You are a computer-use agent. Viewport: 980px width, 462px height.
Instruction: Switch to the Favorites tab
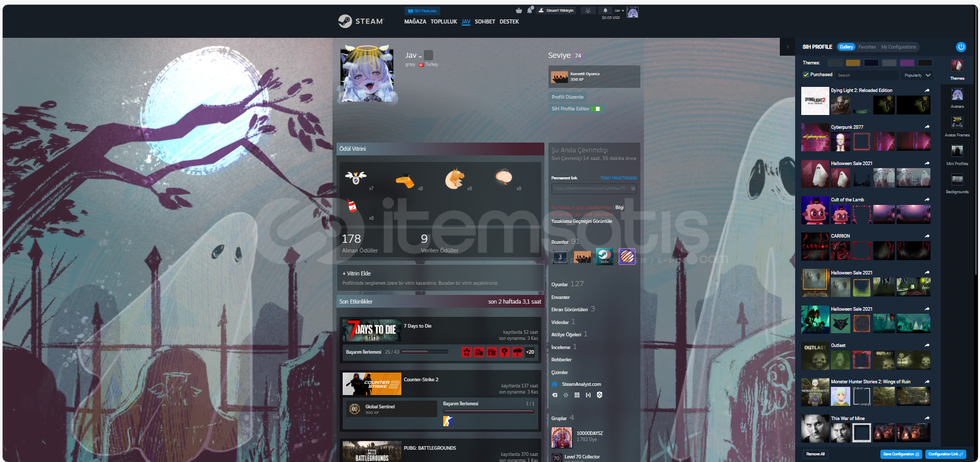click(867, 47)
